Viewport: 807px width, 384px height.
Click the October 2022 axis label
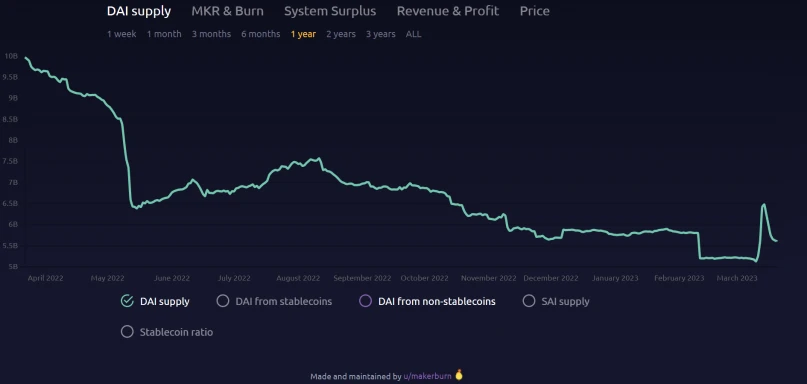pos(425,278)
